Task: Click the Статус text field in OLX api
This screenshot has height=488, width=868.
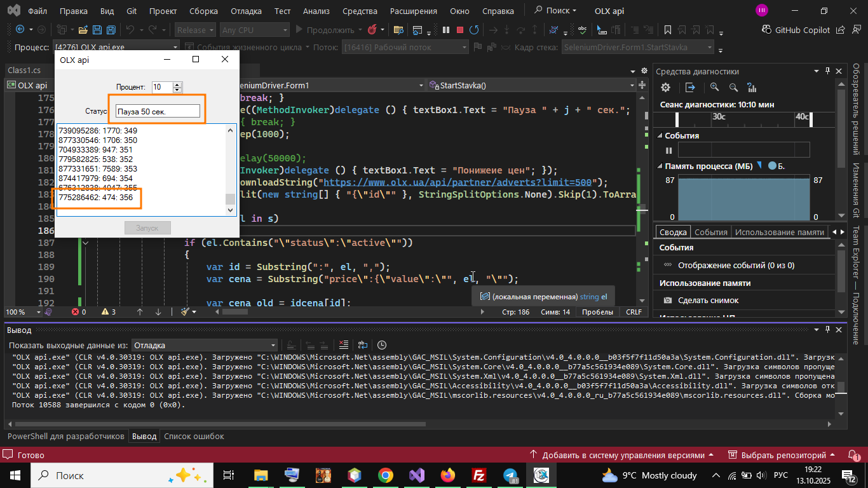Action: [158, 111]
